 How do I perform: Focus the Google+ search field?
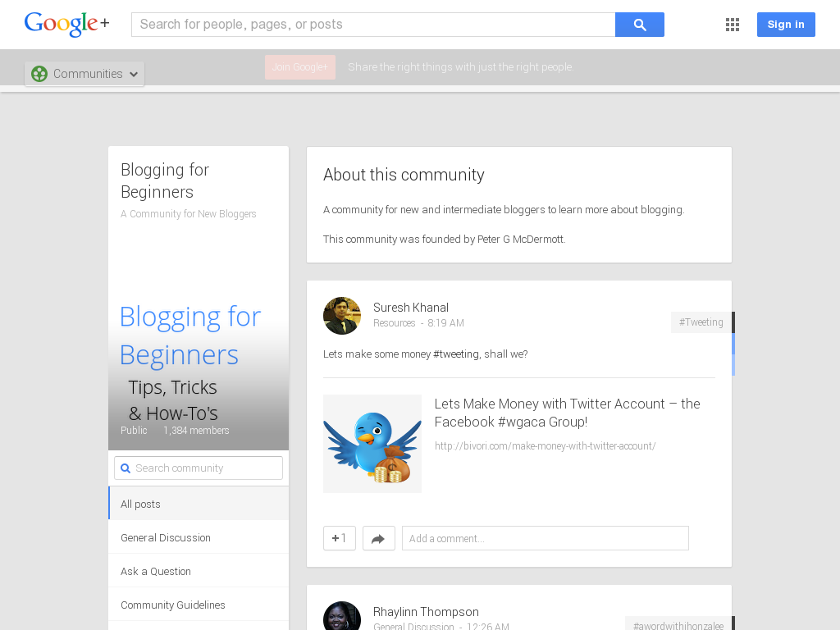coord(373,25)
